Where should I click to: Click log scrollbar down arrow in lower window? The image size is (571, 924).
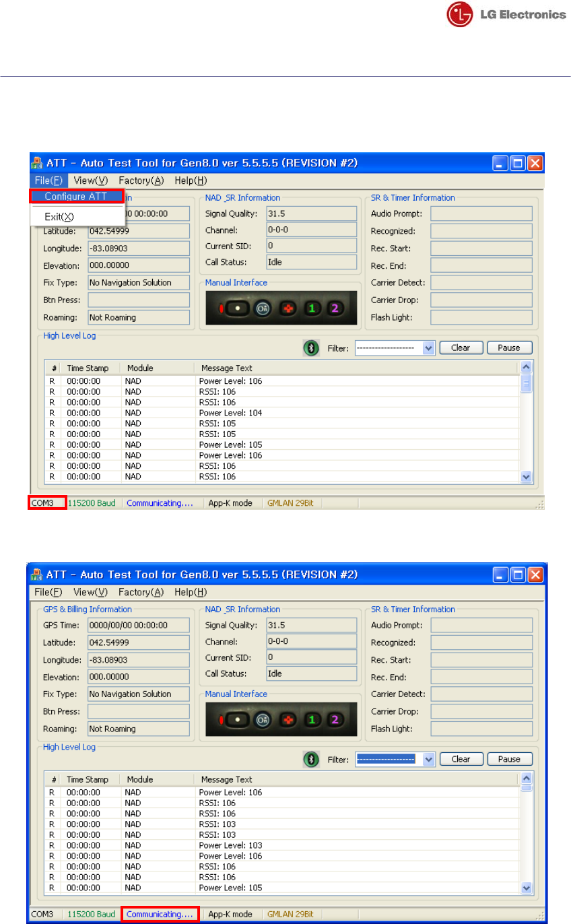coord(527,888)
